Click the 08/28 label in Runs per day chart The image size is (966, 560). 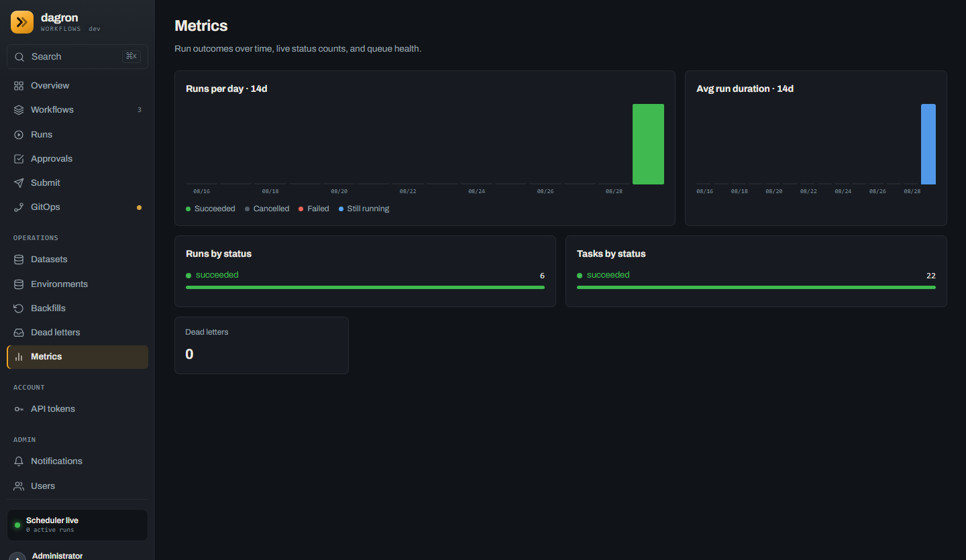coord(614,192)
